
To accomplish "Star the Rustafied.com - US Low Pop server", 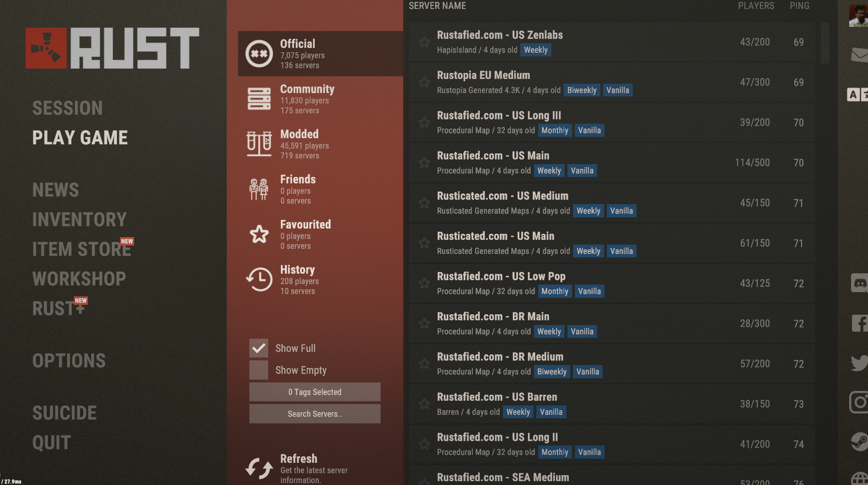I will pos(424,283).
